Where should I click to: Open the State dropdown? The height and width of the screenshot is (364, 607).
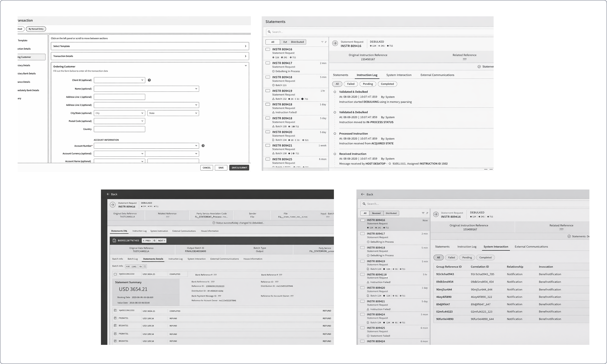(173, 113)
